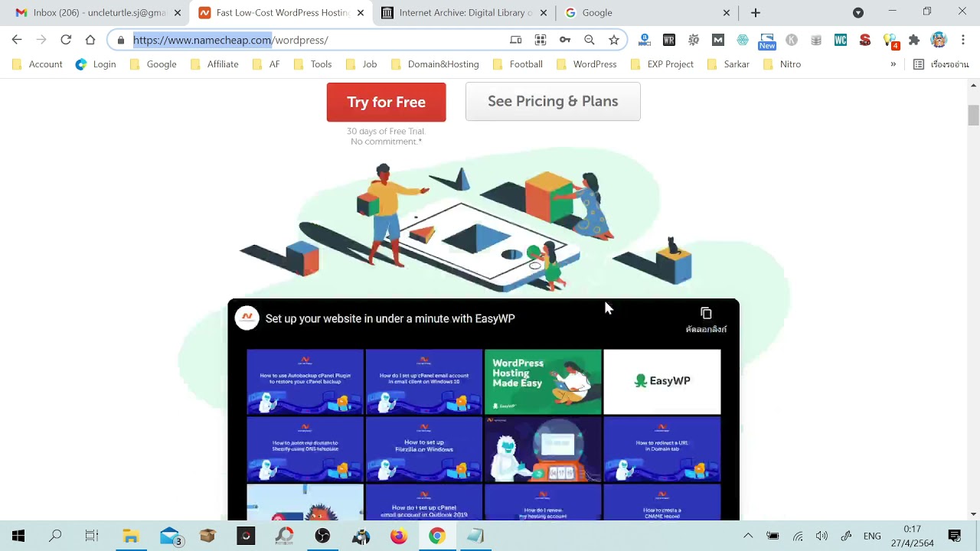This screenshot has height=551, width=980.
Task: Click the video title Set up your website
Action: coord(390,318)
